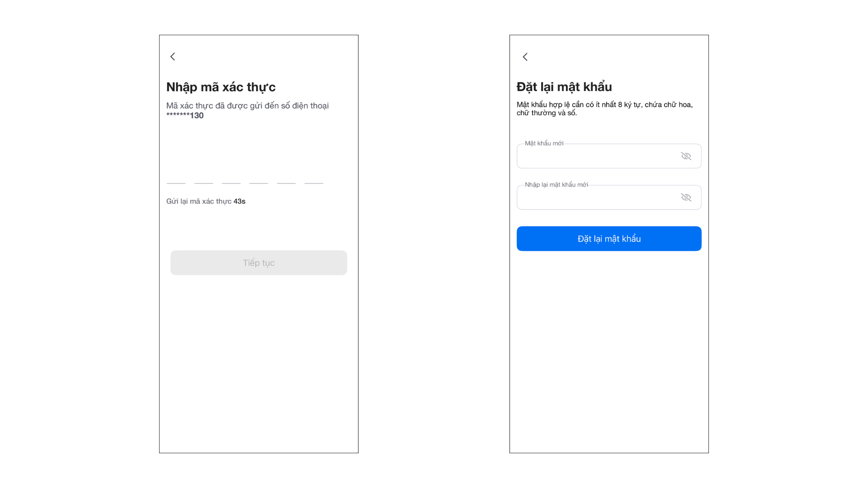Image resolution: width=868 pixels, height=488 pixels.
Task: Click the 43s resend countdown timer
Action: point(240,202)
